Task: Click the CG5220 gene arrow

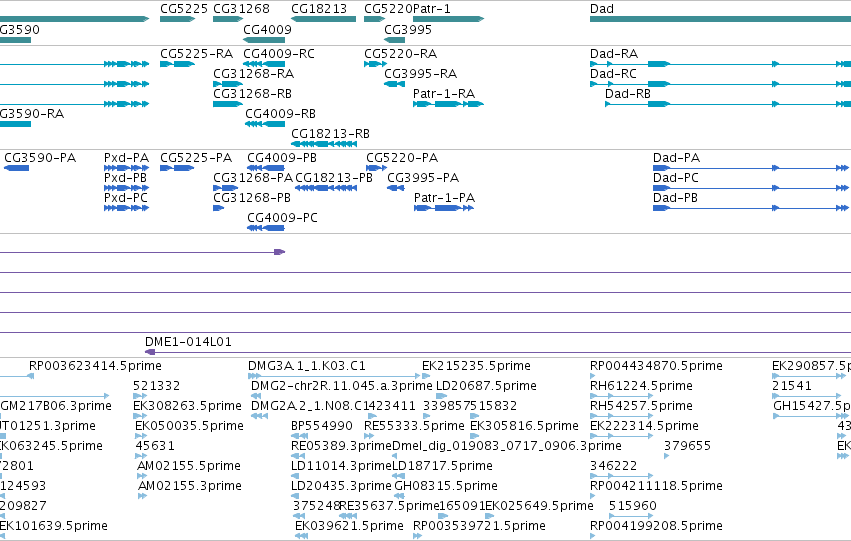Action: 374,19
